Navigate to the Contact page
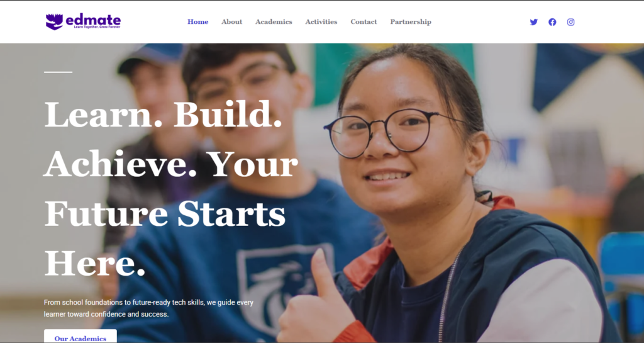 tap(364, 22)
